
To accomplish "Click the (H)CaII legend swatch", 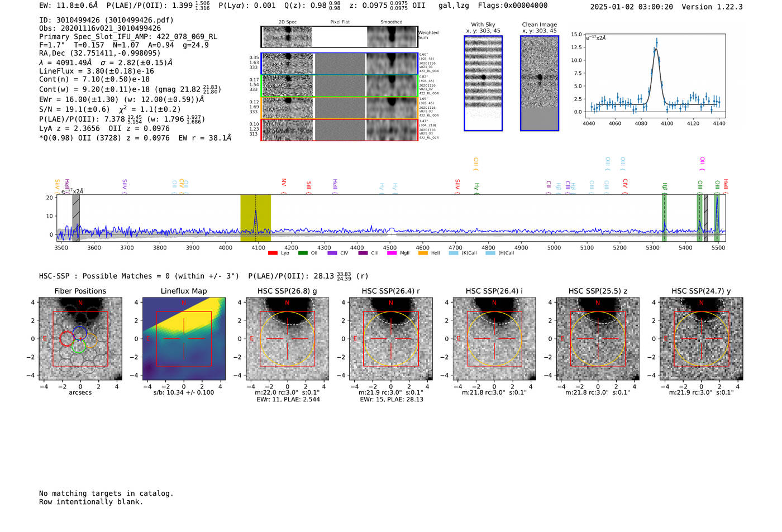I will 490,253.
